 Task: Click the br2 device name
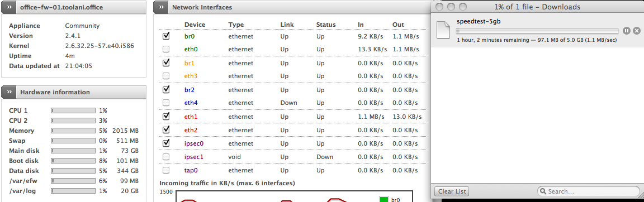pos(190,90)
